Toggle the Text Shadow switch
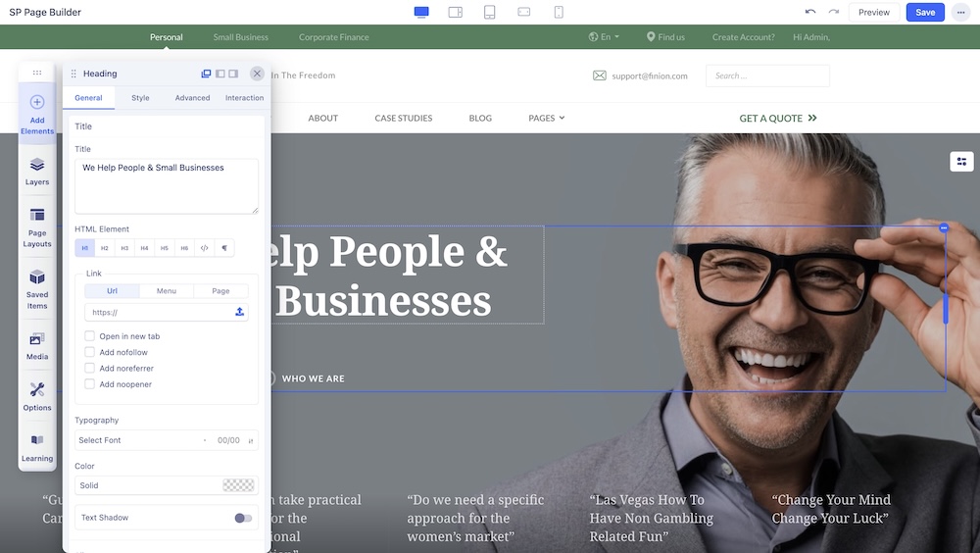 tap(243, 518)
